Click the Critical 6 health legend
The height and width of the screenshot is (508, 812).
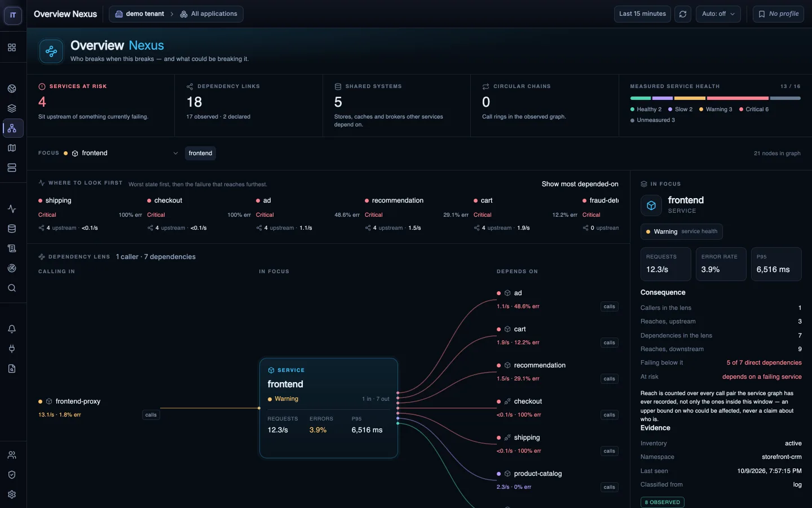click(x=754, y=110)
